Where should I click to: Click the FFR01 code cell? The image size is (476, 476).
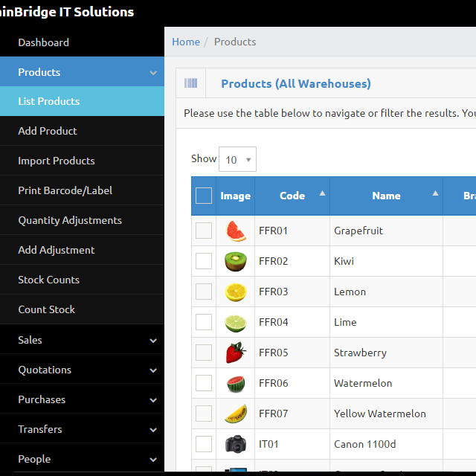pos(292,231)
